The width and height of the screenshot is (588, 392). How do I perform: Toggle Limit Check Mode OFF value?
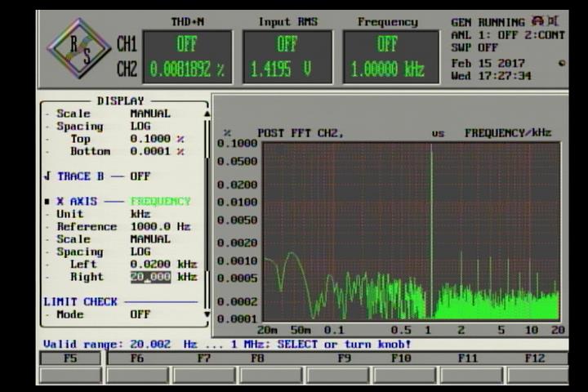coord(140,314)
